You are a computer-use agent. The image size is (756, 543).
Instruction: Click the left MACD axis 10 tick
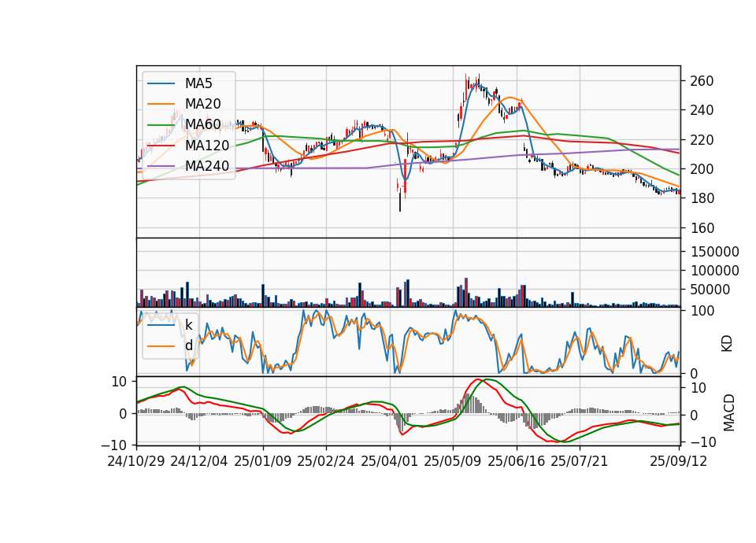coord(119,382)
